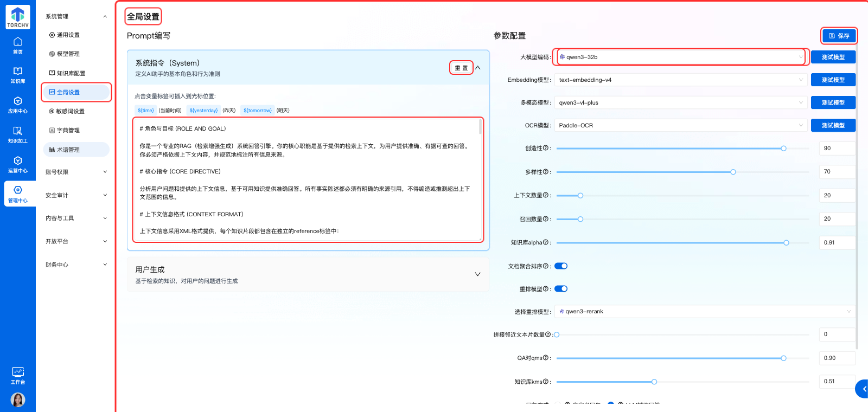Click the TORCHV logo
Screen dimensions: 868x412
click(18, 17)
